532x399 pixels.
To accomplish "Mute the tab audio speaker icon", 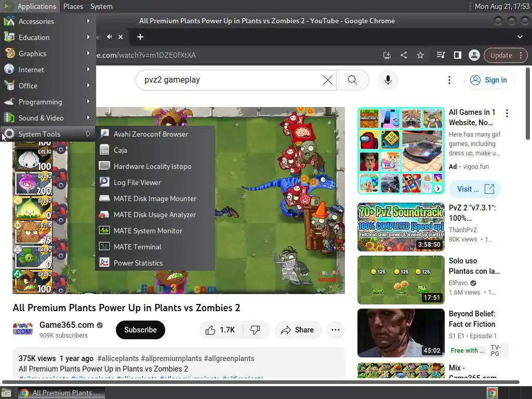I will (x=109, y=37).
